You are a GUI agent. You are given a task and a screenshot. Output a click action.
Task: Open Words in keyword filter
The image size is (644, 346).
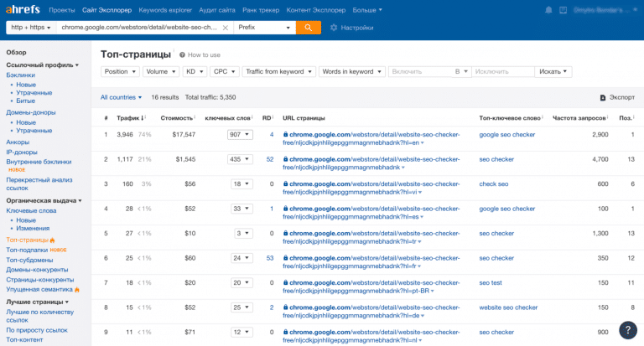(352, 71)
